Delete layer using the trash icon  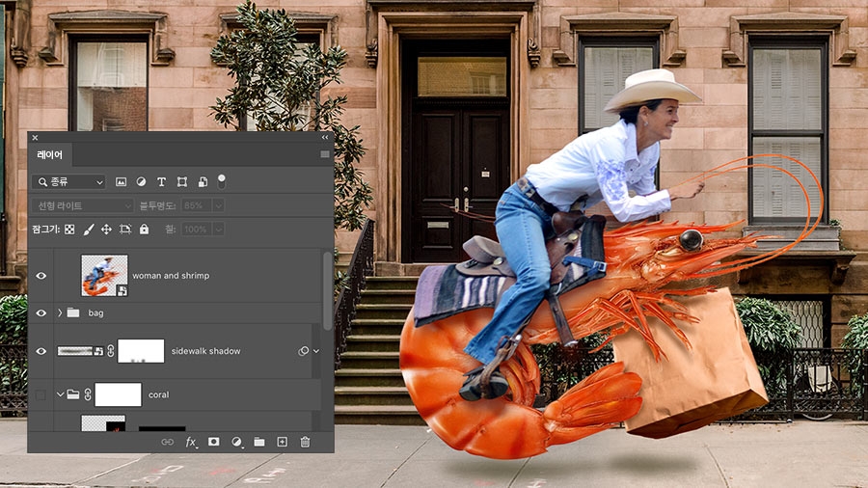tap(305, 442)
